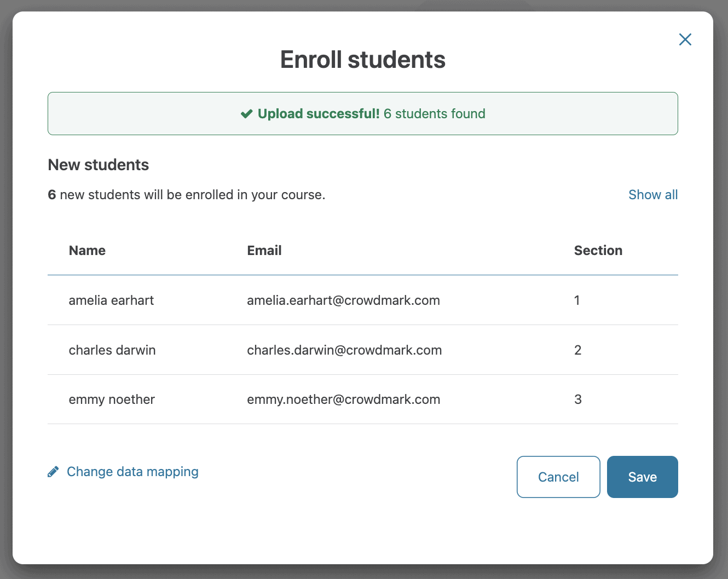Open the Change data mapping link
Image resolution: width=728 pixels, height=579 pixels.
tap(132, 472)
